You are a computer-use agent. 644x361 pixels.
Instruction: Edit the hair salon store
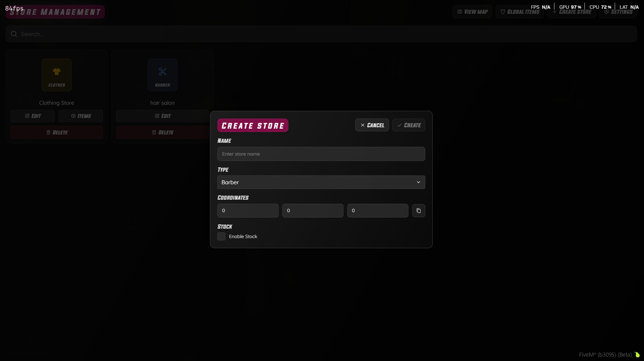click(x=163, y=116)
